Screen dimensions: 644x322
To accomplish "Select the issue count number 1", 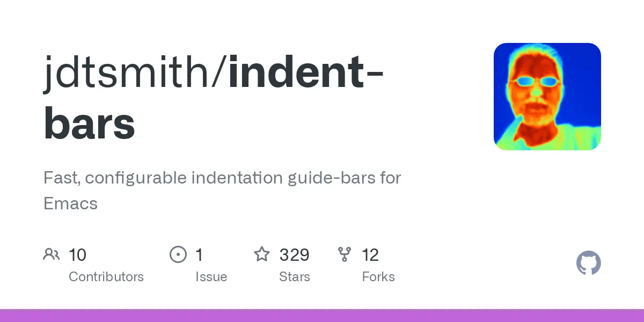I will (x=199, y=255).
